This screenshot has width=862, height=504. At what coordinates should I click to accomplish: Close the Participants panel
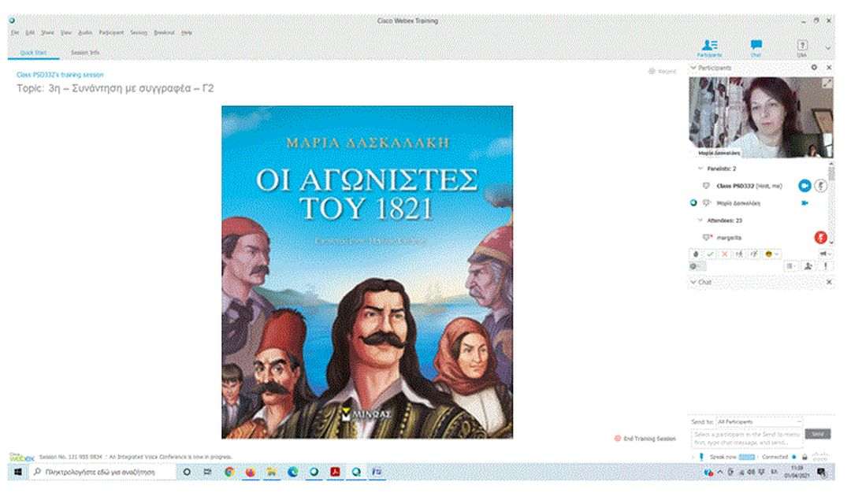(829, 67)
